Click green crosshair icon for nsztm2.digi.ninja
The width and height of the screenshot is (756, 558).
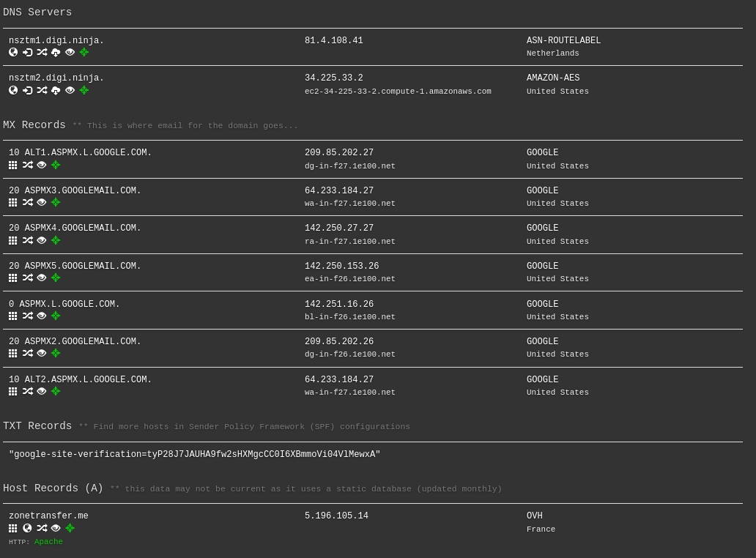pos(84,91)
